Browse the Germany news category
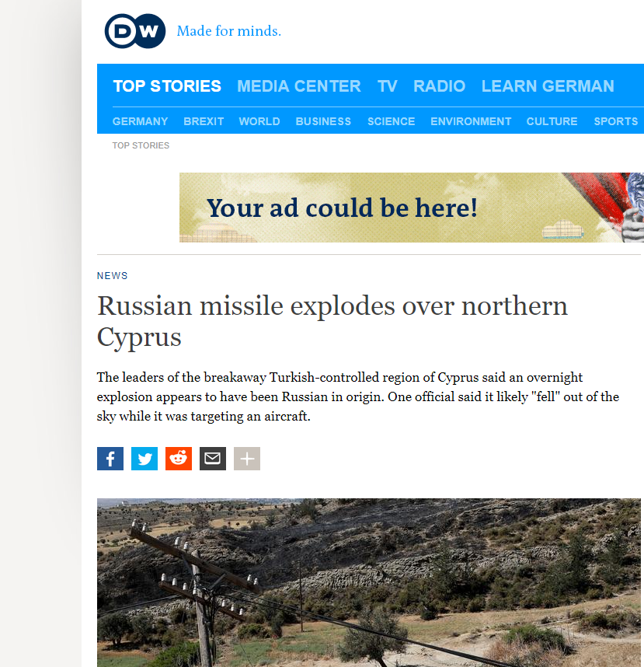644x667 pixels. (141, 121)
